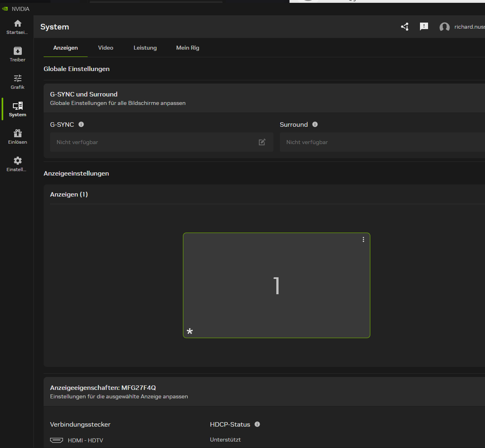Edit G-SYNC setting with pencil icon

point(262,142)
